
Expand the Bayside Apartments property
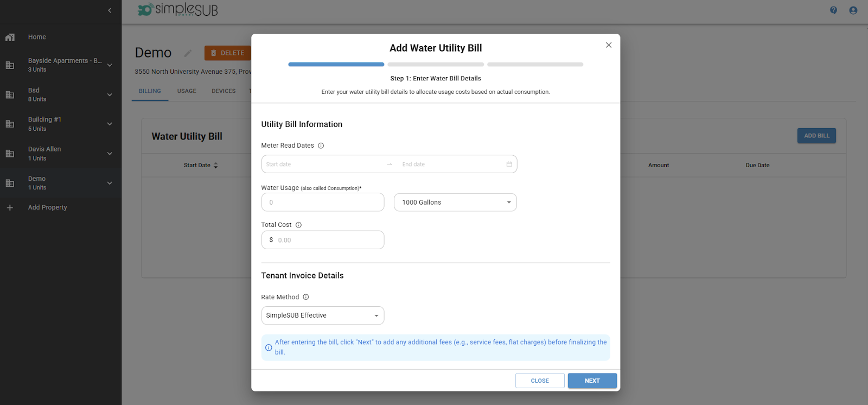(110, 65)
